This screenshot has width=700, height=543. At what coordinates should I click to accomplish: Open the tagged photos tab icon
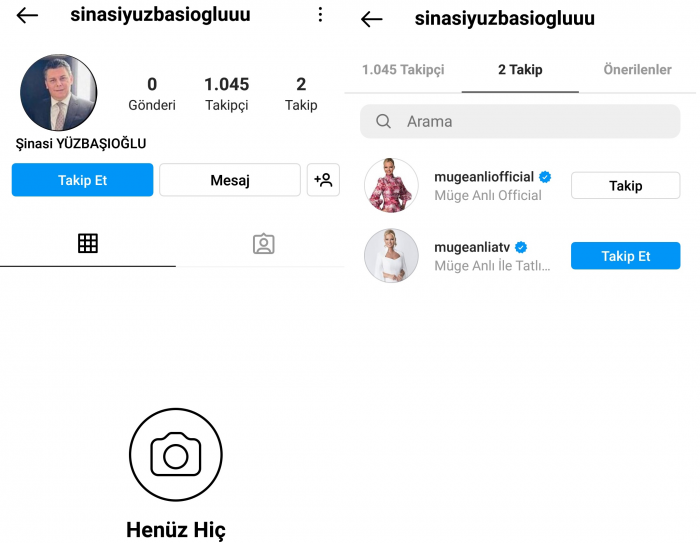pyautogui.click(x=264, y=244)
